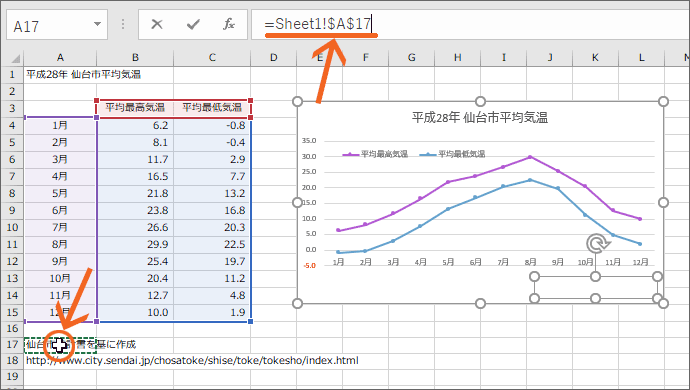Click cell 10月 in column A
This screenshot has height=390, width=690.
click(60, 278)
